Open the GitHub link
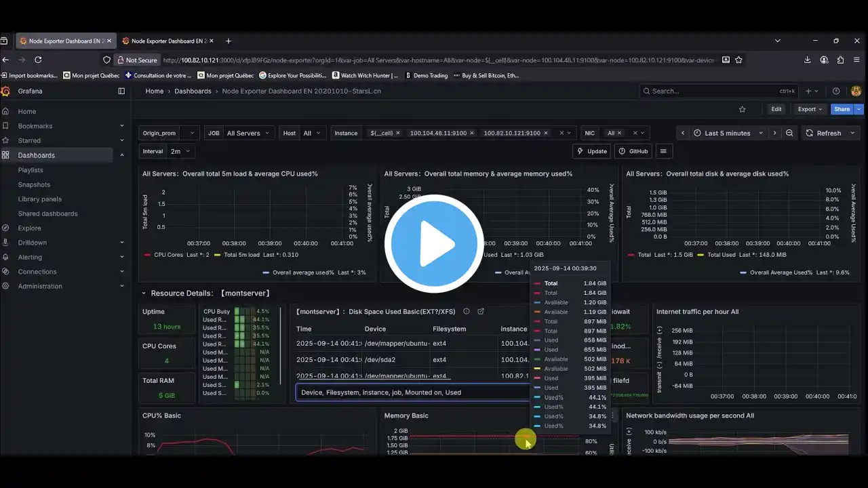Image resolution: width=868 pixels, height=488 pixels. pyautogui.click(x=633, y=151)
